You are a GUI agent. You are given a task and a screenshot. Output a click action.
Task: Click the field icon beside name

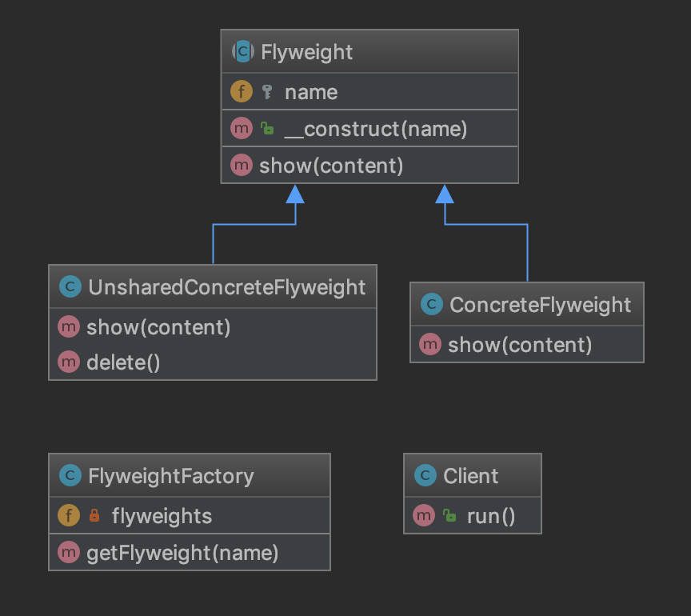(x=242, y=91)
